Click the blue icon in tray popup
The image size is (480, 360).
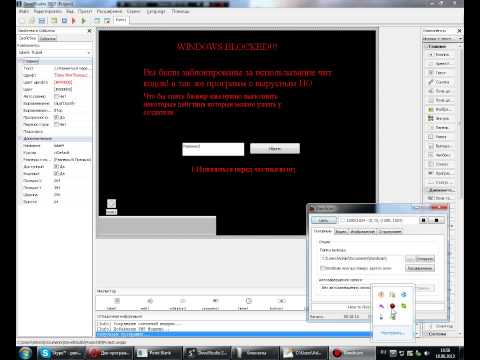404,294
